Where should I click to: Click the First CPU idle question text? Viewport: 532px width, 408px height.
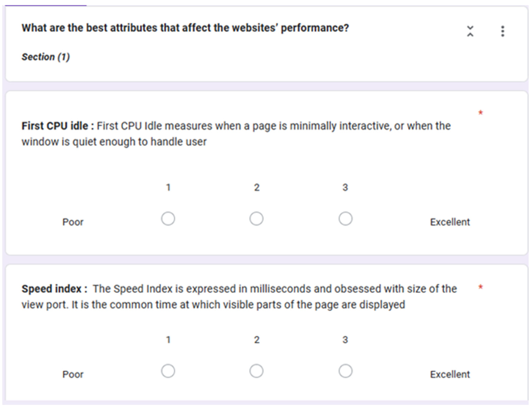[x=236, y=134]
